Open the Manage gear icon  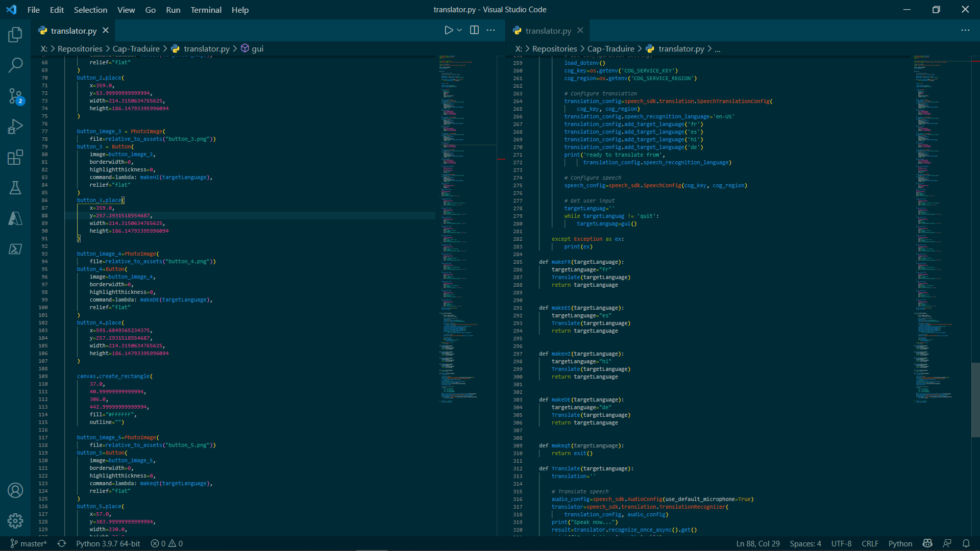[15, 520]
